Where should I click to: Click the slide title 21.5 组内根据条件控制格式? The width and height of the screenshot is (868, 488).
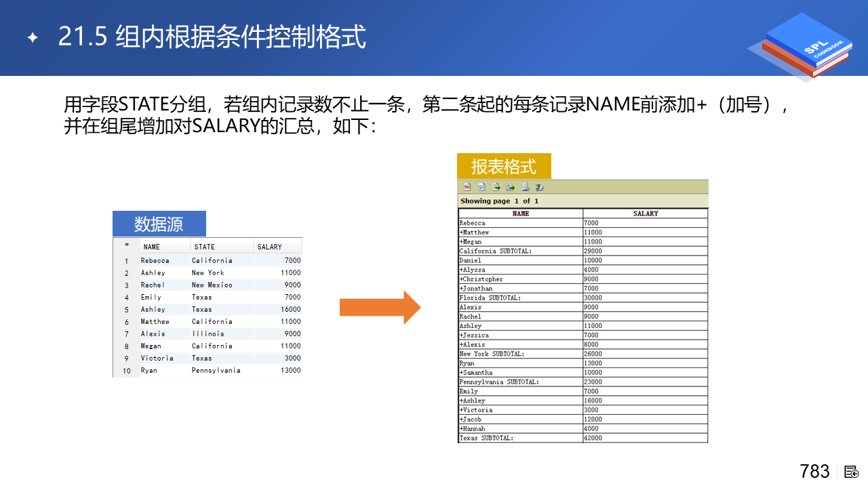(212, 37)
